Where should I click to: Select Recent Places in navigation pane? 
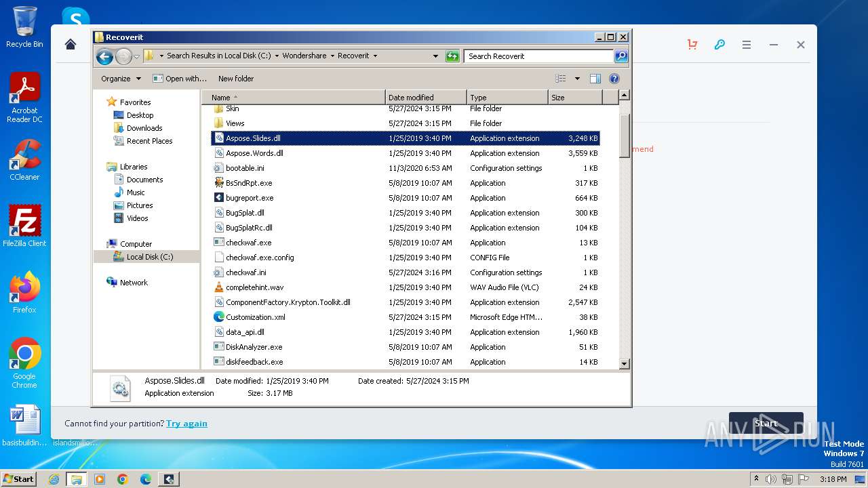coord(149,141)
